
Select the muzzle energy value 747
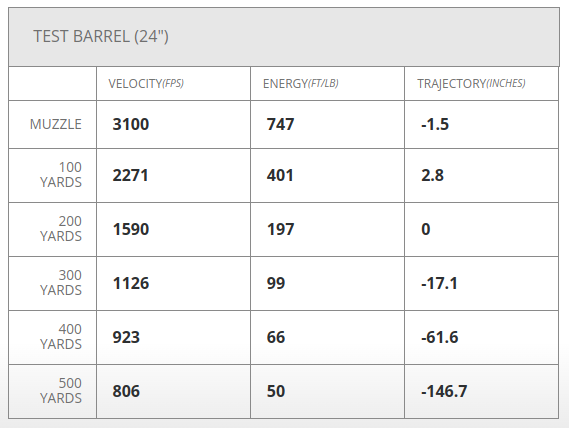point(280,124)
